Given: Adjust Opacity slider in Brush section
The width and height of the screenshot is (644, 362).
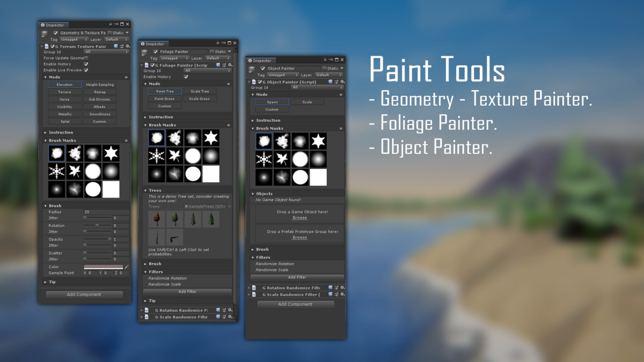Looking at the screenshot, I should 97,239.
